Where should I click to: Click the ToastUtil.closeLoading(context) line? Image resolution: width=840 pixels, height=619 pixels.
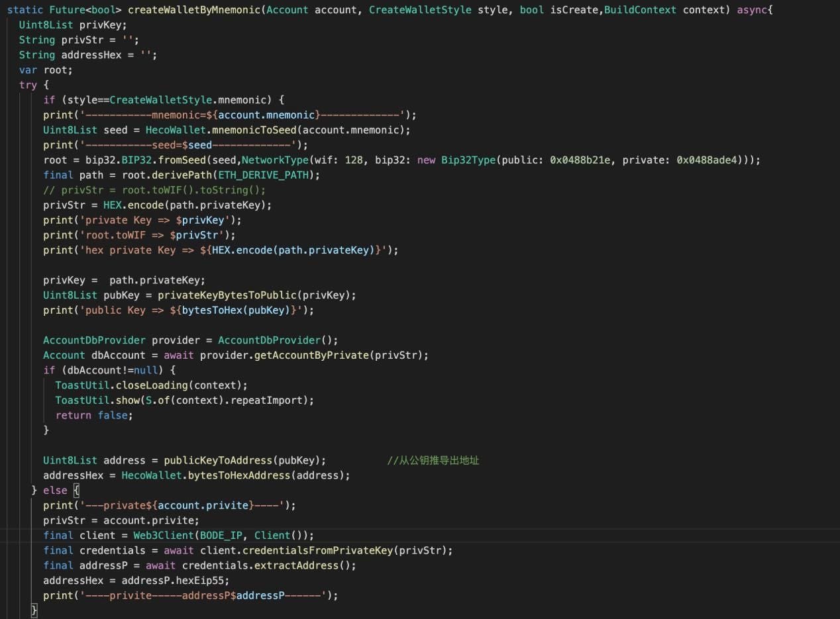click(x=152, y=385)
